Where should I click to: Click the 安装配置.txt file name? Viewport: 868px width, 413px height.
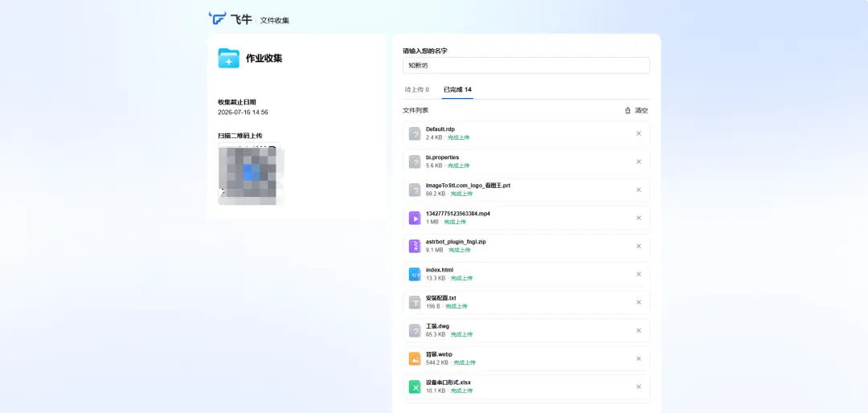coord(440,298)
